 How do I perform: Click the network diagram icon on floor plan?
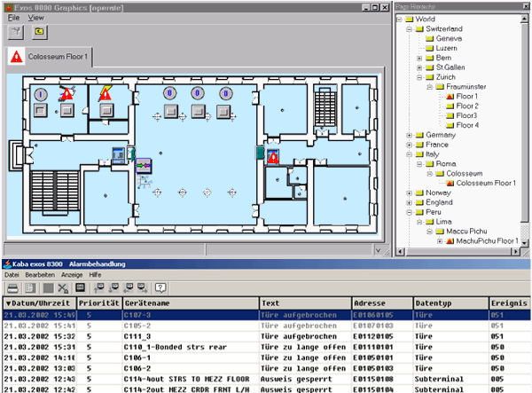tap(145, 181)
